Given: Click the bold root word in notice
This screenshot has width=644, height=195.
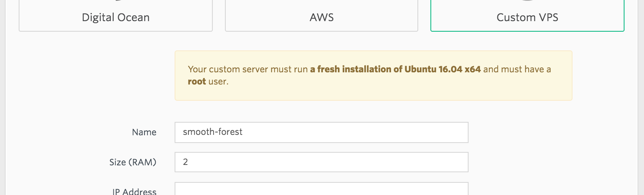Looking at the screenshot, I should coord(197,81).
